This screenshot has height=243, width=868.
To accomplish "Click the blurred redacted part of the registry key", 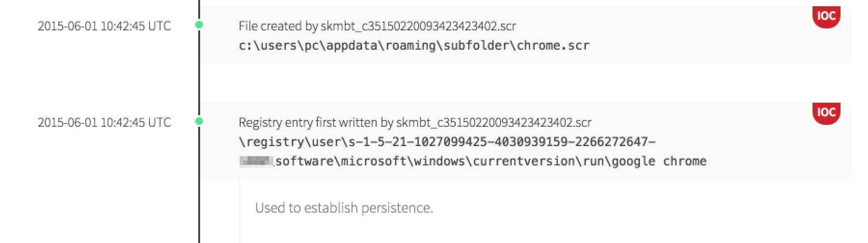I will click(x=256, y=161).
